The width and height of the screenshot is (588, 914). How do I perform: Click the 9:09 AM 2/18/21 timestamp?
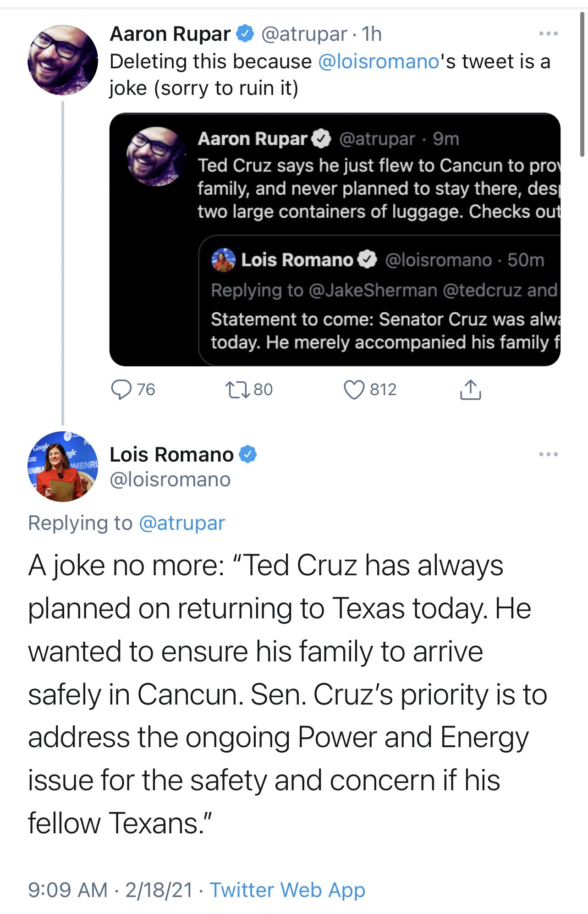point(110,890)
